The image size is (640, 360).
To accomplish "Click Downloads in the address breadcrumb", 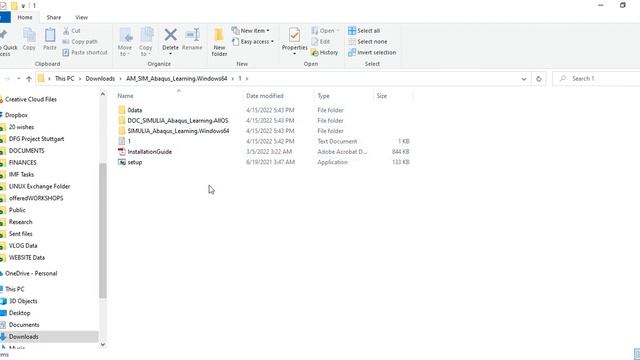I will coord(100,78).
